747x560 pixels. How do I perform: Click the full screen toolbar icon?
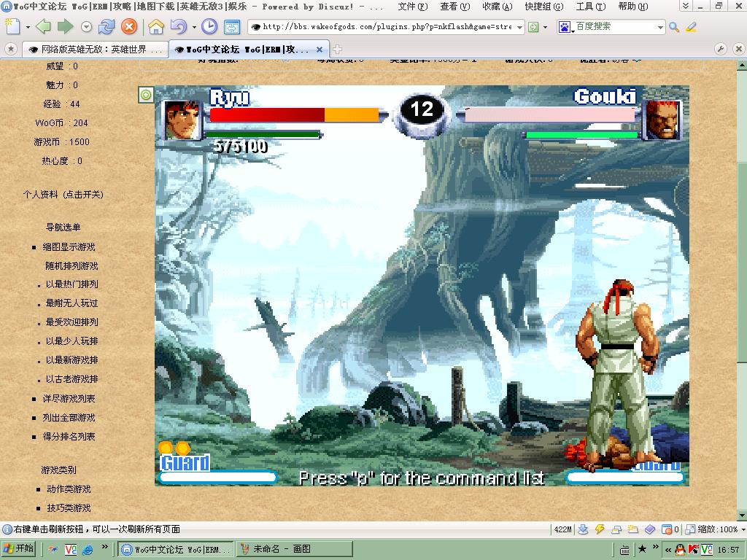pyautogui.click(x=232, y=27)
